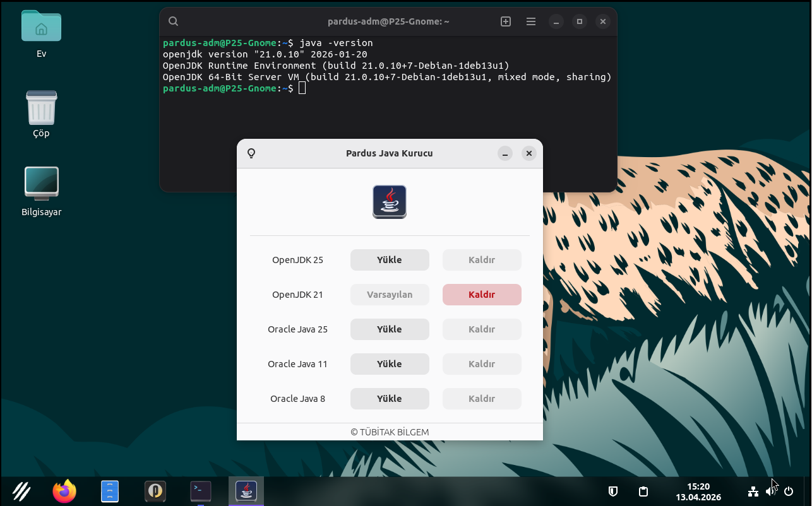The height and width of the screenshot is (506, 812).
Task: Click Kaldır button in Oracle Java 8 row
Action: (482, 399)
